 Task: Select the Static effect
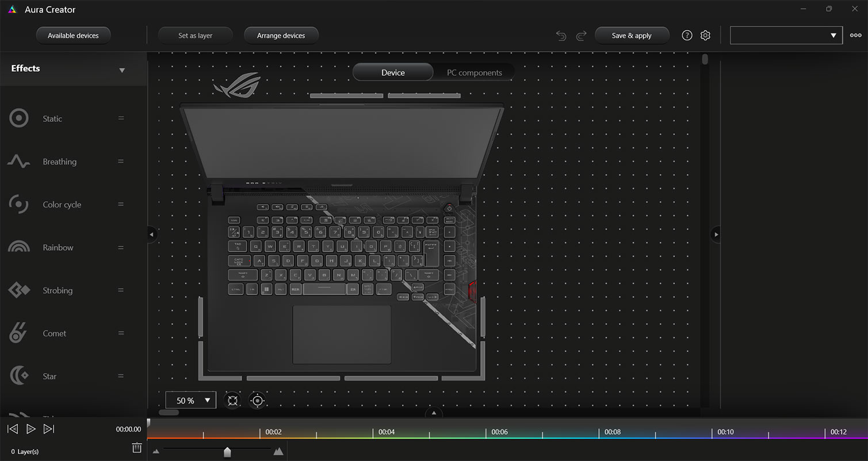tap(52, 118)
